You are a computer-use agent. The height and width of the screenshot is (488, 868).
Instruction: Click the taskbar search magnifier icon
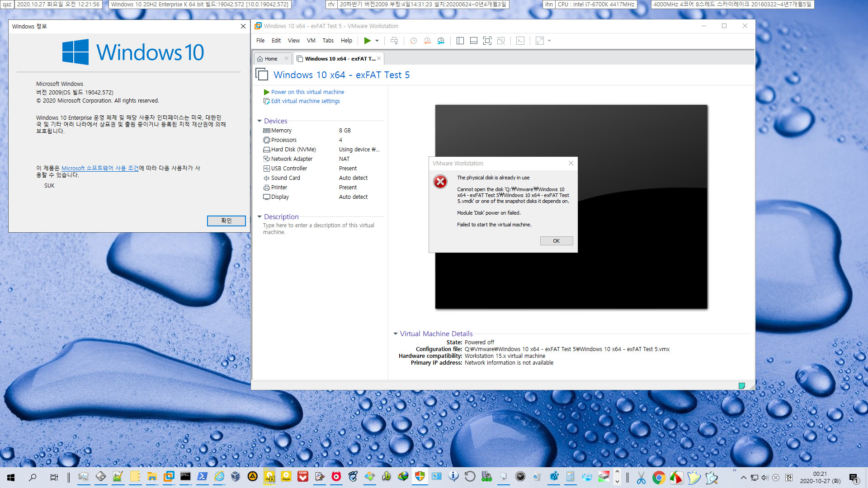(33, 477)
